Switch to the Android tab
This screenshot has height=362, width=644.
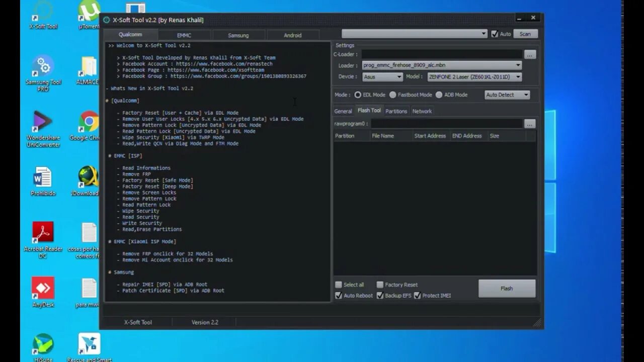pos(293,35)
